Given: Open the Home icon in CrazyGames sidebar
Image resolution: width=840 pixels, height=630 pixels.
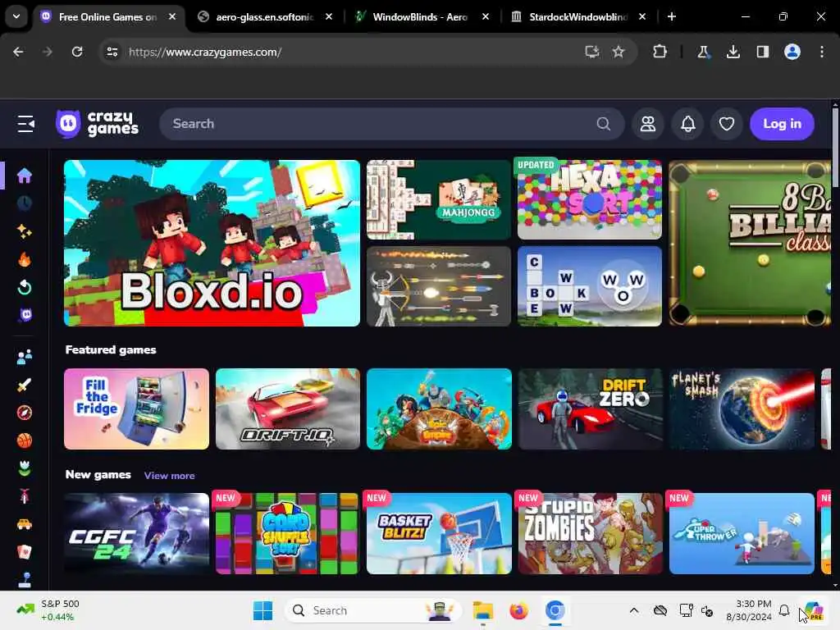Looking at the screenshot, I should [x=24, y=176].
